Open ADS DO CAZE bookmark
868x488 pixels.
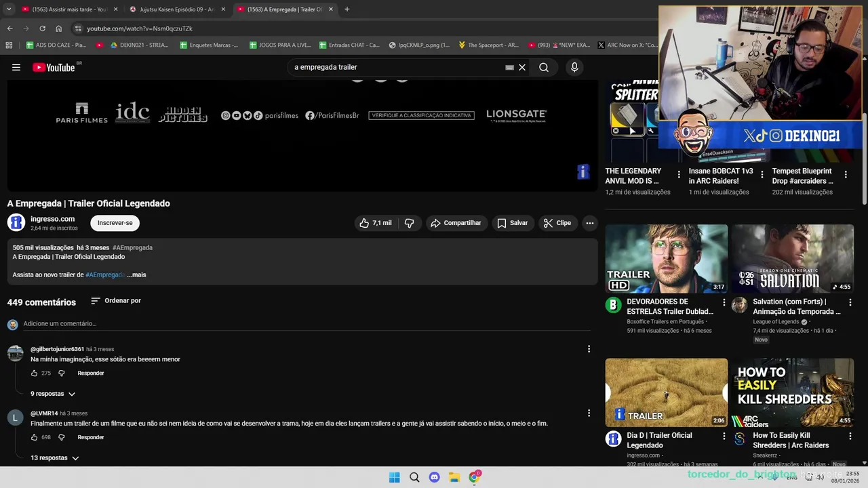56,45
